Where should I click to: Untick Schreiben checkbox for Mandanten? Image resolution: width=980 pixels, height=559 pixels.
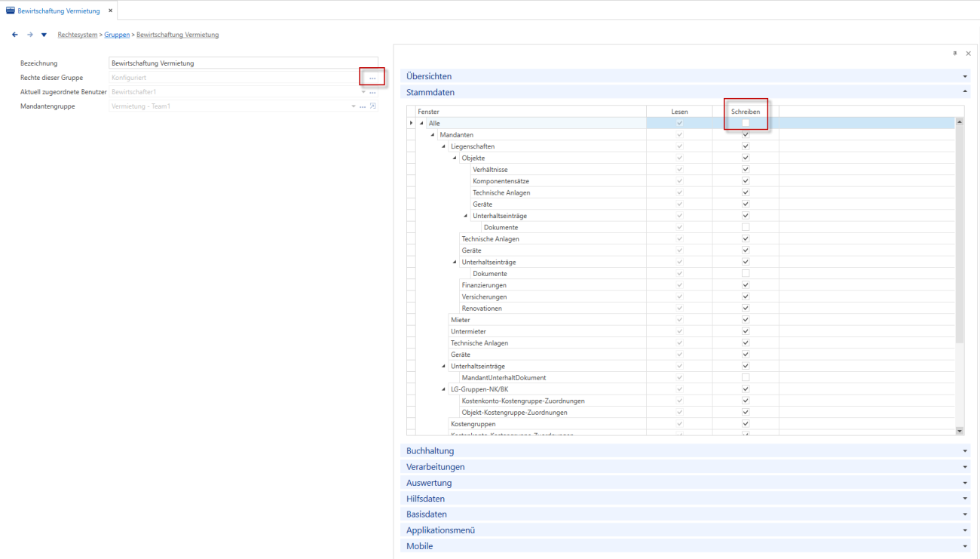point(746,135)
